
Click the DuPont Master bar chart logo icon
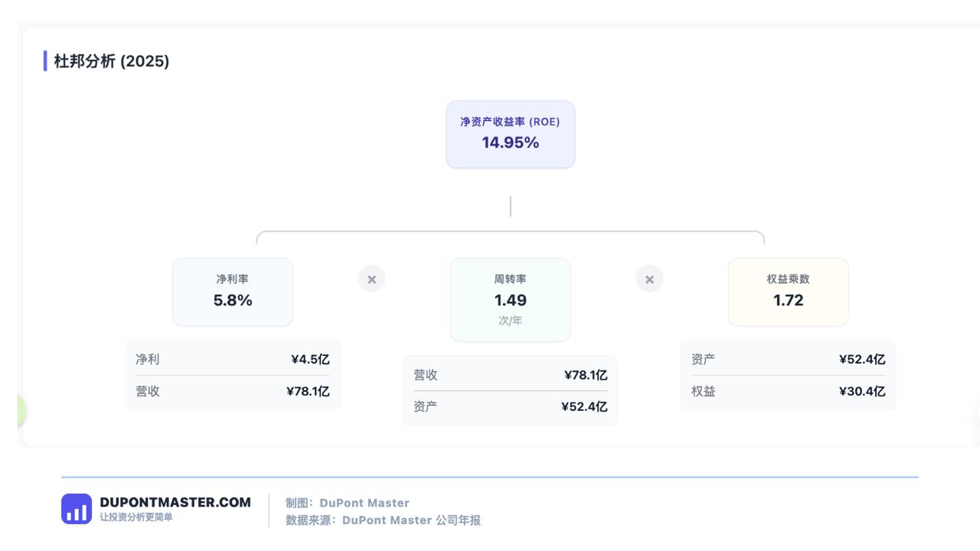77,509
